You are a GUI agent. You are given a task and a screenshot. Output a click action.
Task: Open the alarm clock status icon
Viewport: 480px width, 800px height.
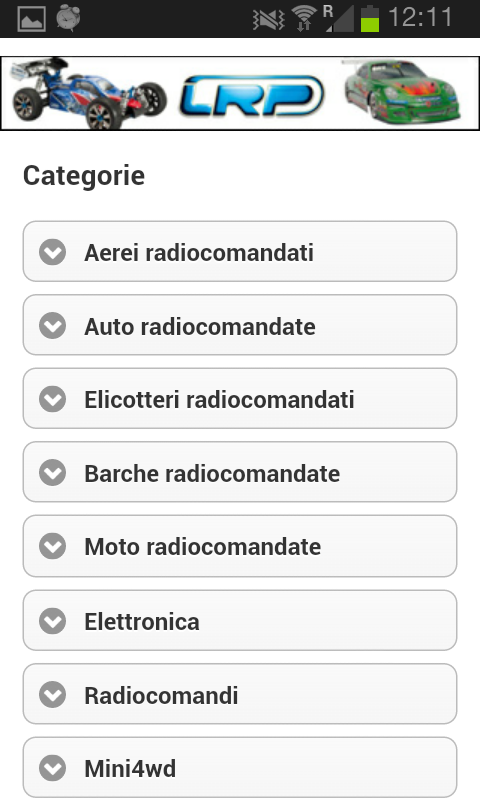click(x=68, y=18)
